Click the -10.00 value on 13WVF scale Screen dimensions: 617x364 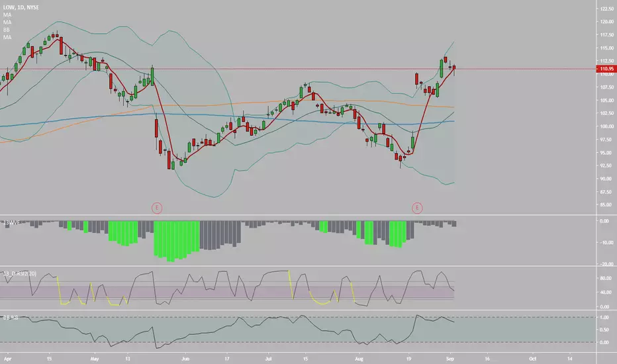[606, 243]
